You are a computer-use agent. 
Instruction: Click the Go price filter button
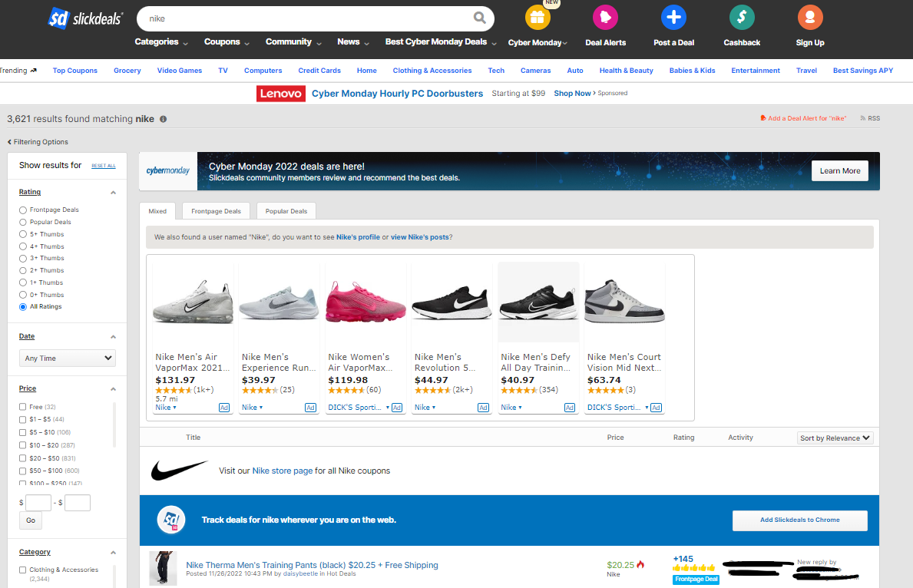(30, 520)
